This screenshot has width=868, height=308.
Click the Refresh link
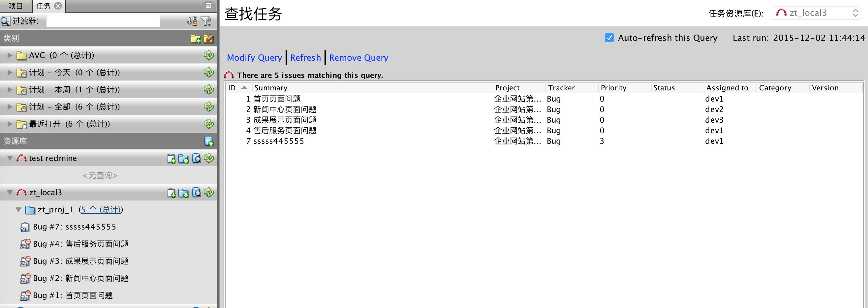(305, 58)
